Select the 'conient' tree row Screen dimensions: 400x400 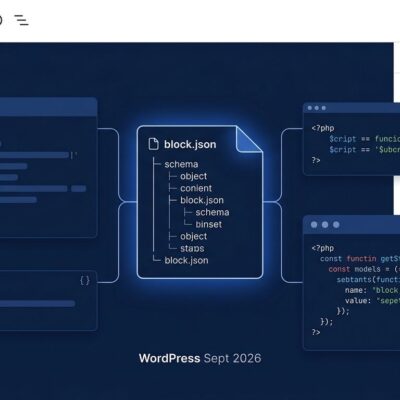(x=196, y=188)
